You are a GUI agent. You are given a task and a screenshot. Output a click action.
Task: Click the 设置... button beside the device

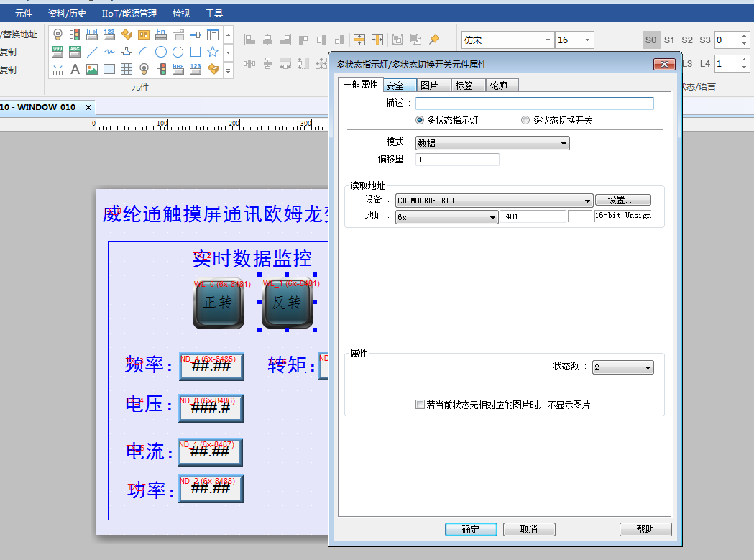[x=622, y=200]
